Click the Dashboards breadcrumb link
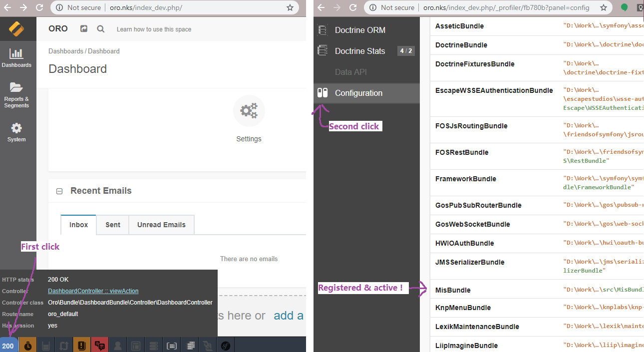 click(x=66, y=51)
